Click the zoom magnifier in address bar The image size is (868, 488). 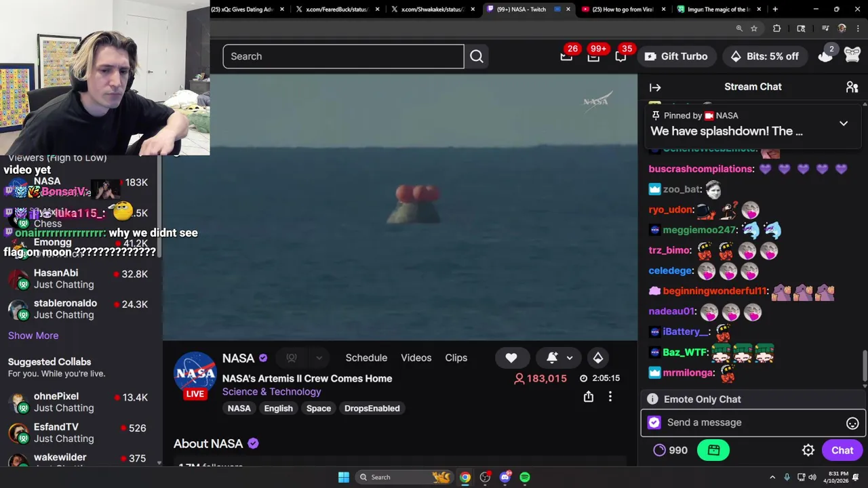pos(739,28)
